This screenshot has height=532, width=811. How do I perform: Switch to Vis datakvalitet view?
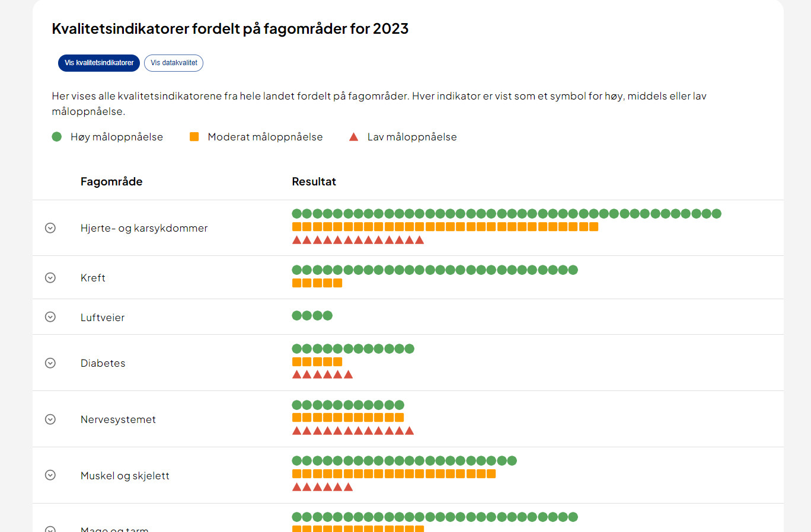point(174,63)
